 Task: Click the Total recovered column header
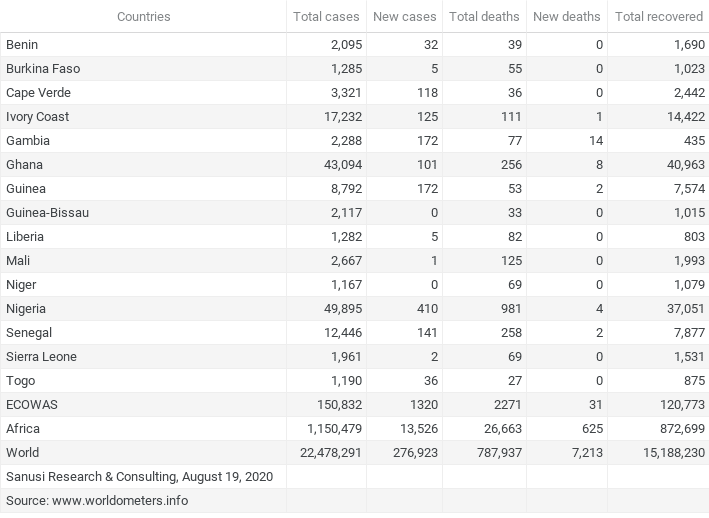tap(657, 17)
